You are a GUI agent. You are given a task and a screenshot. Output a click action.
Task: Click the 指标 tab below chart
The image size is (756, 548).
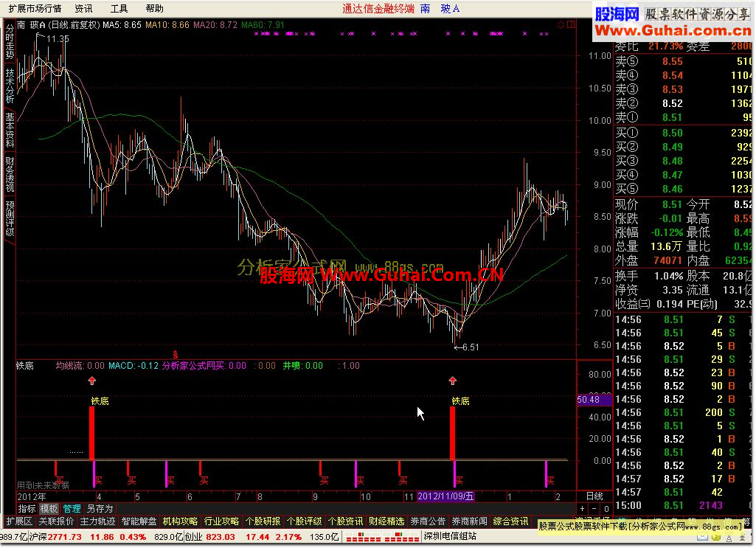pyautogui.click(x=27, y=508)
